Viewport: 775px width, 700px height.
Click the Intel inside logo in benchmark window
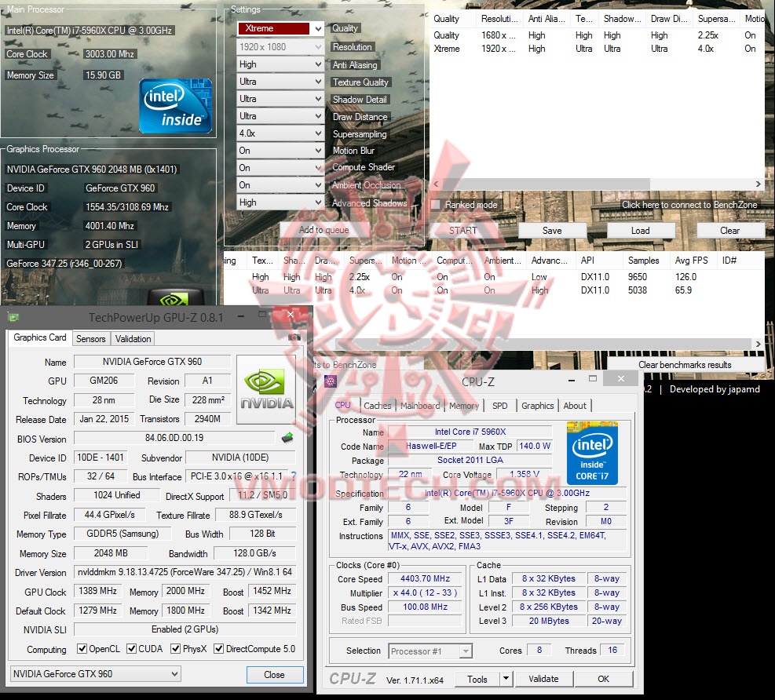175,106
